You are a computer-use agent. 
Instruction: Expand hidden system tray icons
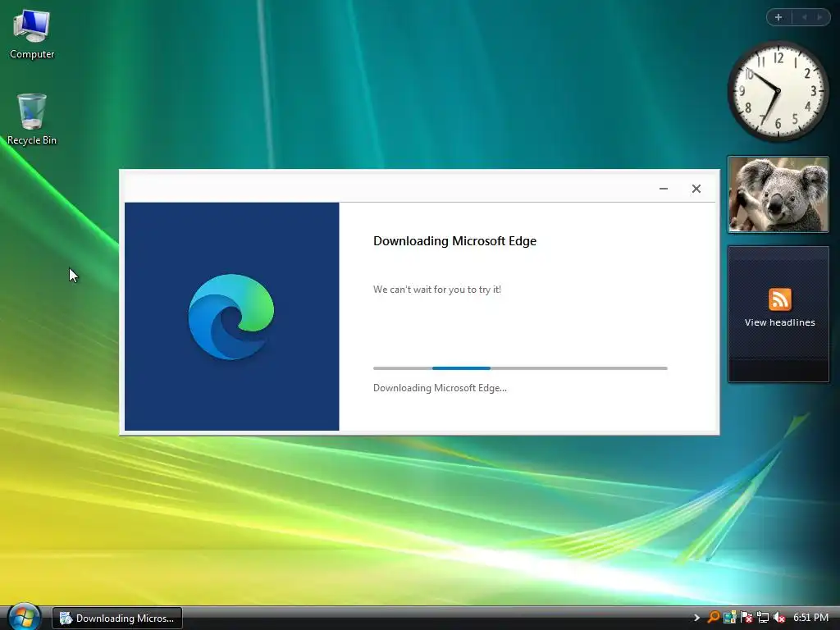pos(696,618)
